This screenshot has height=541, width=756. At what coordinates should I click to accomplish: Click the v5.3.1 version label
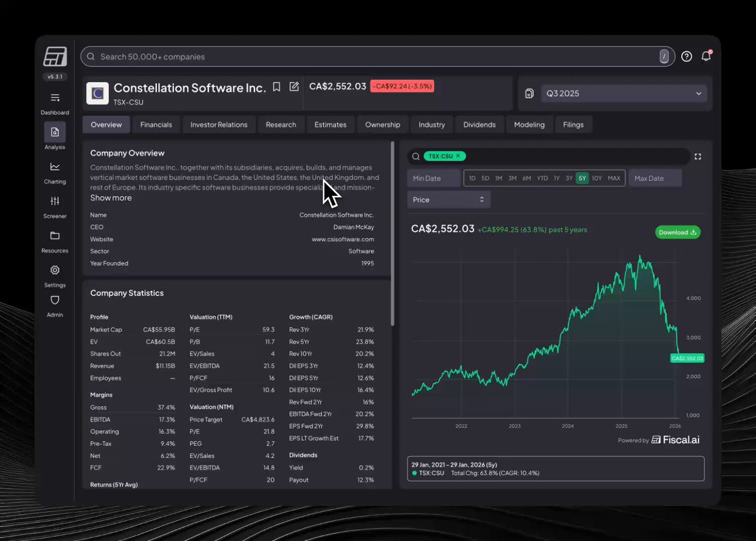[55, 76]
